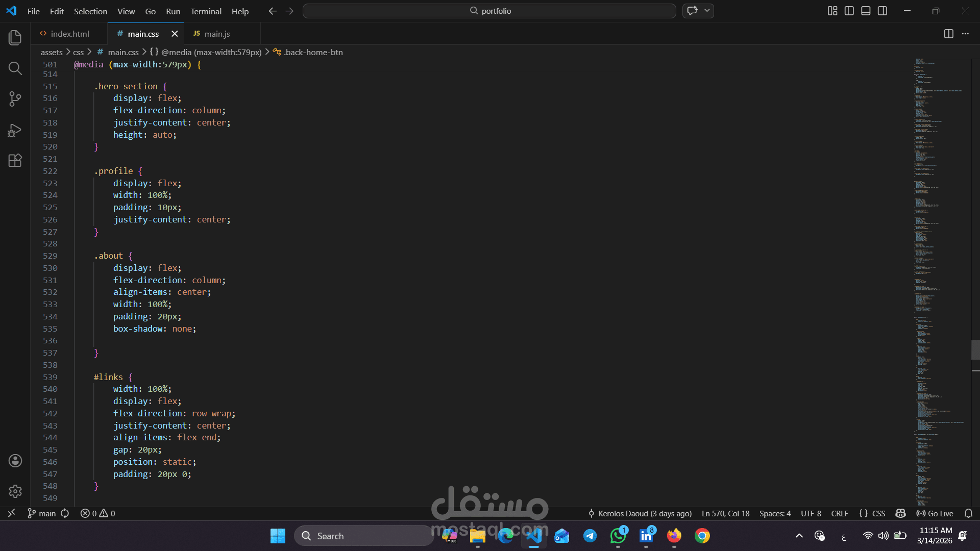Expand the Copilot chat dropdown arrow
The image size is (980, 551).
tap(707, 11)
